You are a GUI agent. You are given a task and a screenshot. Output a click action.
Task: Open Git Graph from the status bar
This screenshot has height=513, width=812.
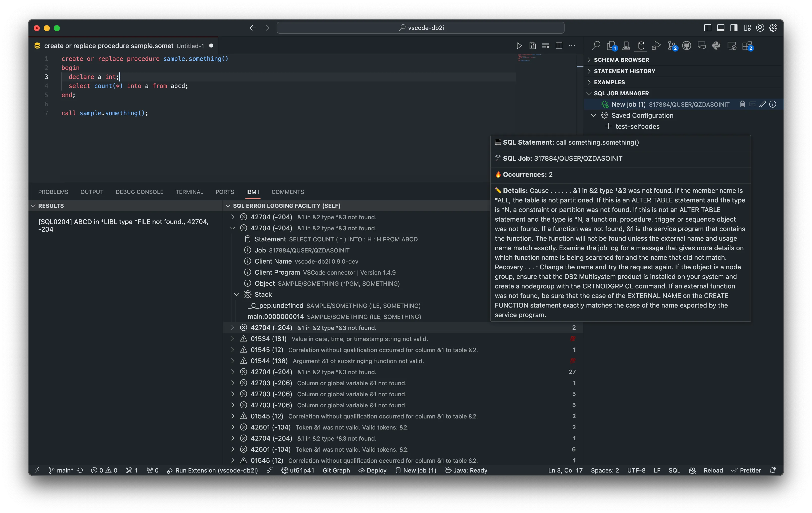point(336,470)
